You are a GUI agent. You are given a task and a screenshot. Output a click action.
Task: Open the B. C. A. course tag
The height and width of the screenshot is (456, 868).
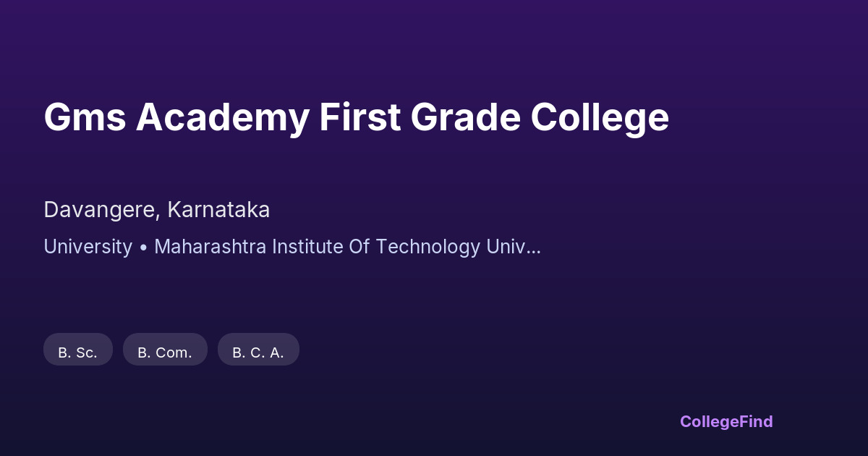[x=258, y=352]
